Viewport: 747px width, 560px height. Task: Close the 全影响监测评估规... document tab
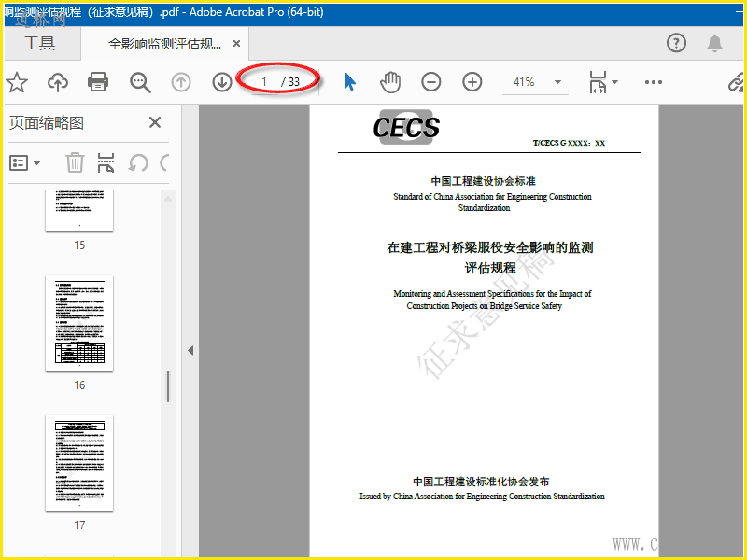coord(236,43)
